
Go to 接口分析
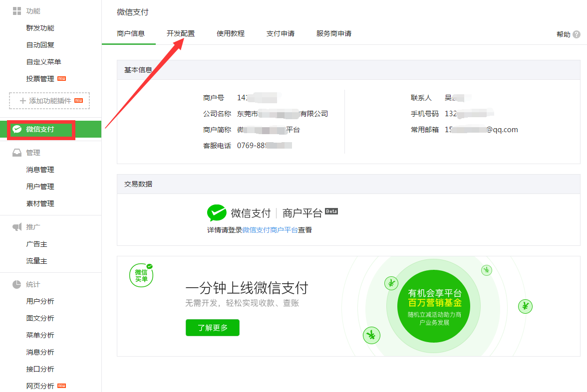point(40,369)
